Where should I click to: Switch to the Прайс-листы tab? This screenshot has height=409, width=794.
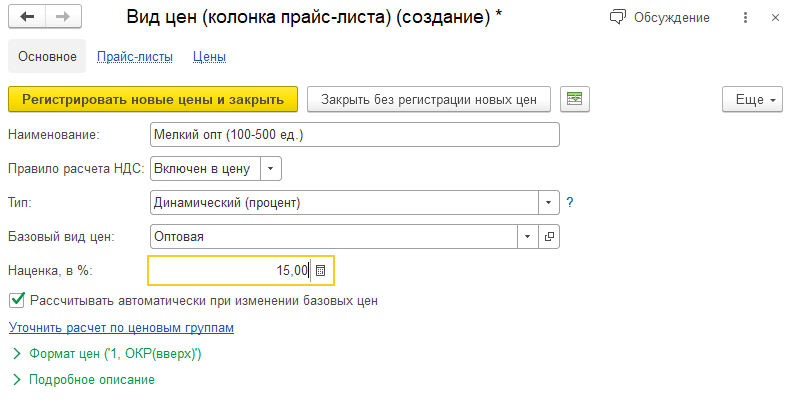pos(135,56)
